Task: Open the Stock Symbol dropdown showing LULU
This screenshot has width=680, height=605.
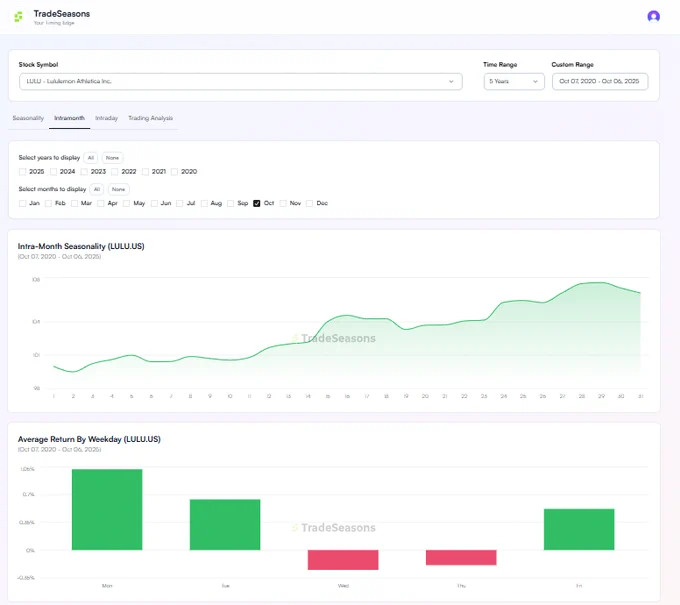Action: (x=241, y=82)
